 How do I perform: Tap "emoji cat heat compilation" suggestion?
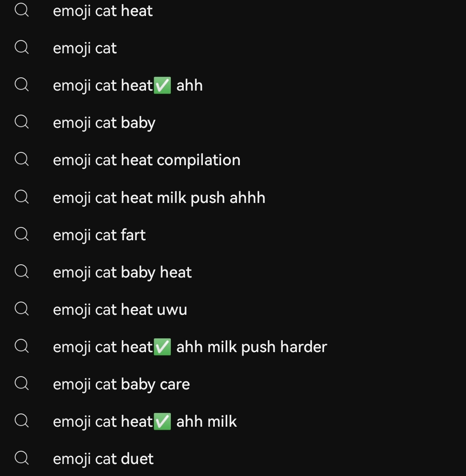[x=147, y=160]
